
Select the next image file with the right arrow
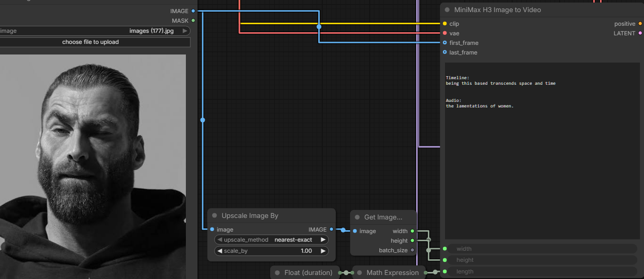185,31
